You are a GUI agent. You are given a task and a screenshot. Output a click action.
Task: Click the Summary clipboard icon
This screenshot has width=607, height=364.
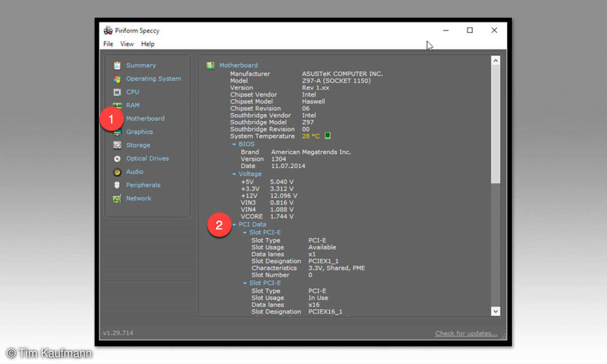117,65
